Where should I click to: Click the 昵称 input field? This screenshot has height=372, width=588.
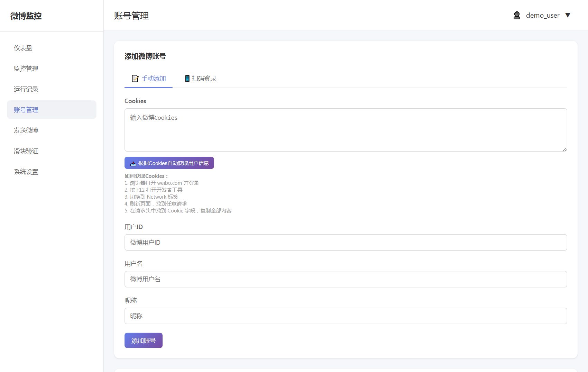(346, 316)
